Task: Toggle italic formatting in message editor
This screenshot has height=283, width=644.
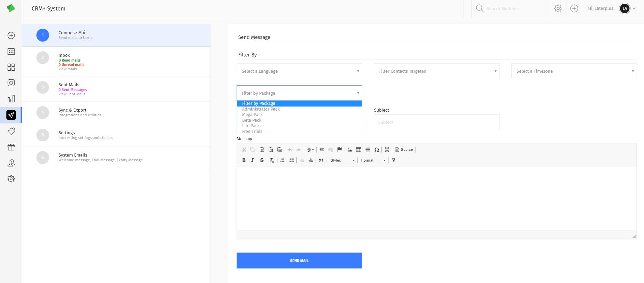Action: coord(252,160)
